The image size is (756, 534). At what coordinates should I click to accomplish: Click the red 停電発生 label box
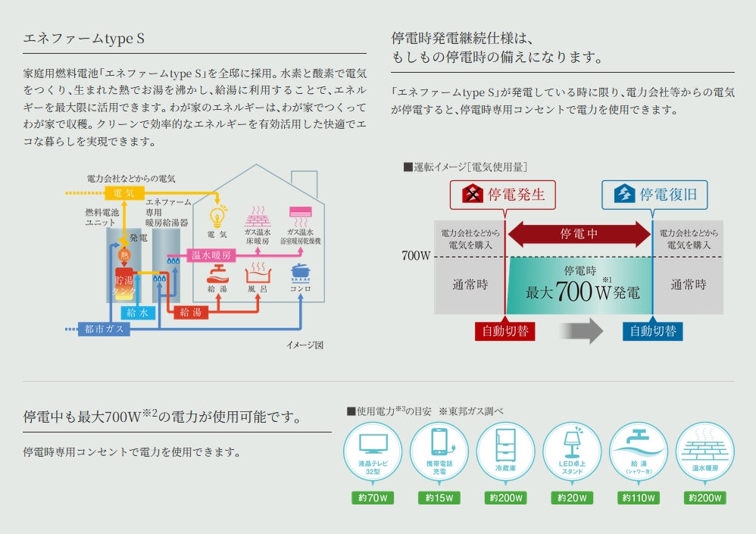[504, 195]
